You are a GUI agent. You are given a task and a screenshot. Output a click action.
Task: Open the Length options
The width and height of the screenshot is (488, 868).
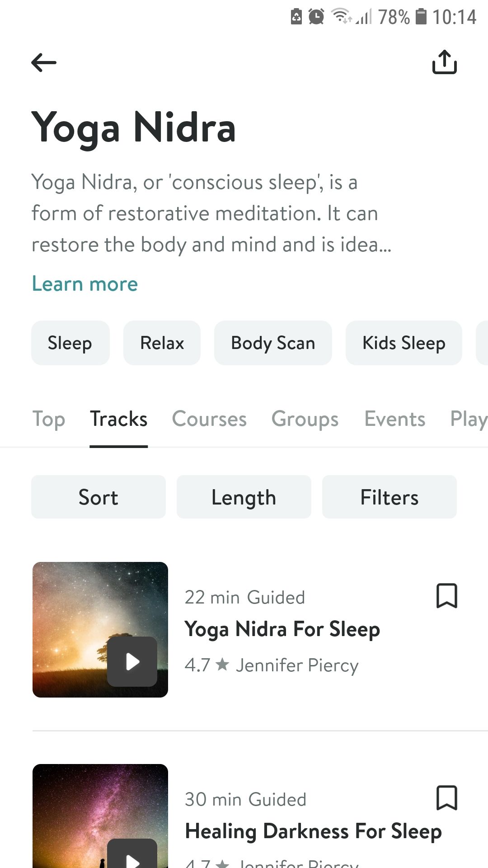(x=244, y=497)
